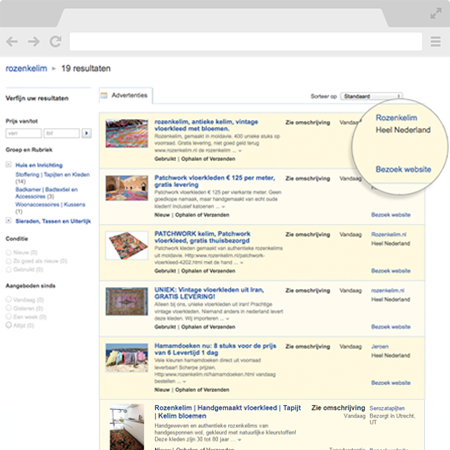Expand description of UNIEK Vintage vloerkleden ad
The height and width of the screenshot is (450, 450).
(x=228, y=319)
